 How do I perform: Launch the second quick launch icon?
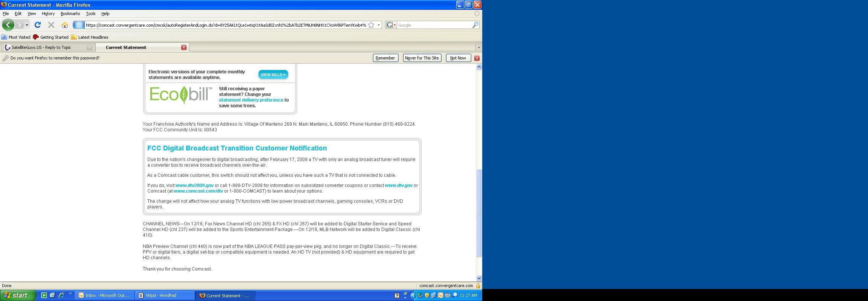52,295
